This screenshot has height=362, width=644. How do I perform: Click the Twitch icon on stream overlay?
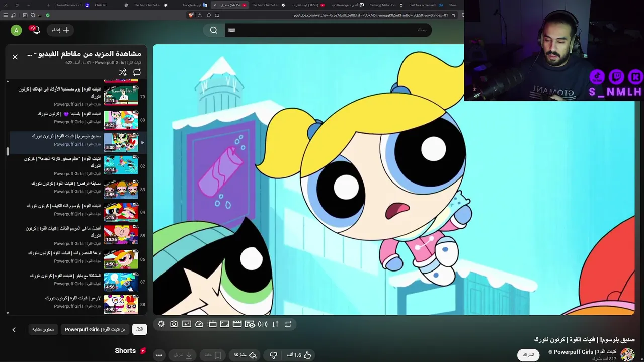point(617,77)
